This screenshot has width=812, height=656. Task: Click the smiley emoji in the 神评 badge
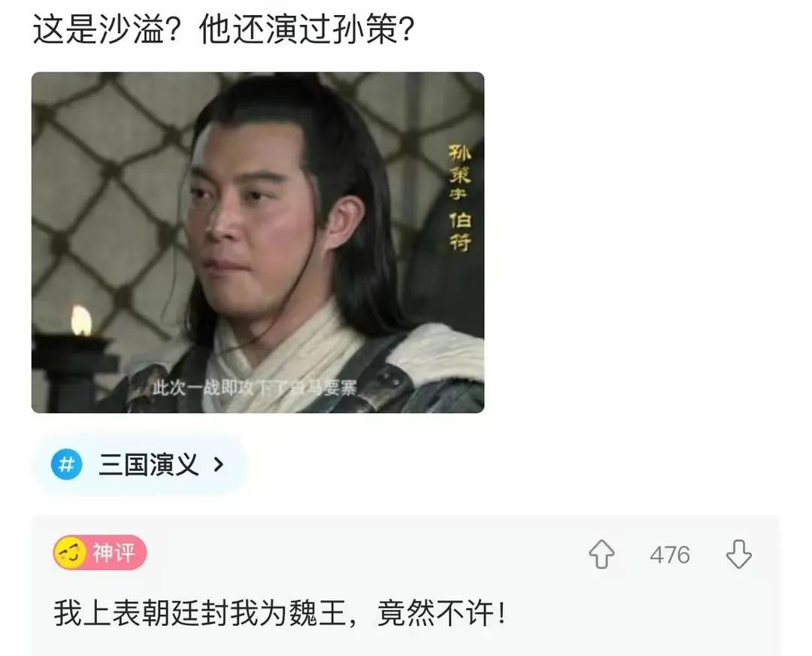click(71, 553)
